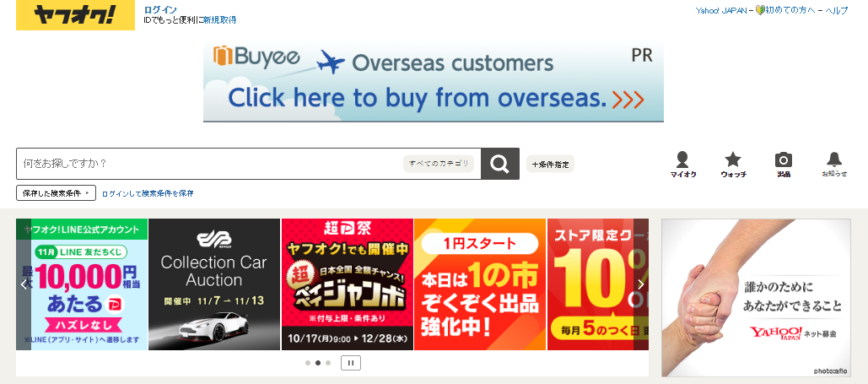Click the ログイン link
The height and width of the screenshot is (384, 868).
tap(160, 10)
